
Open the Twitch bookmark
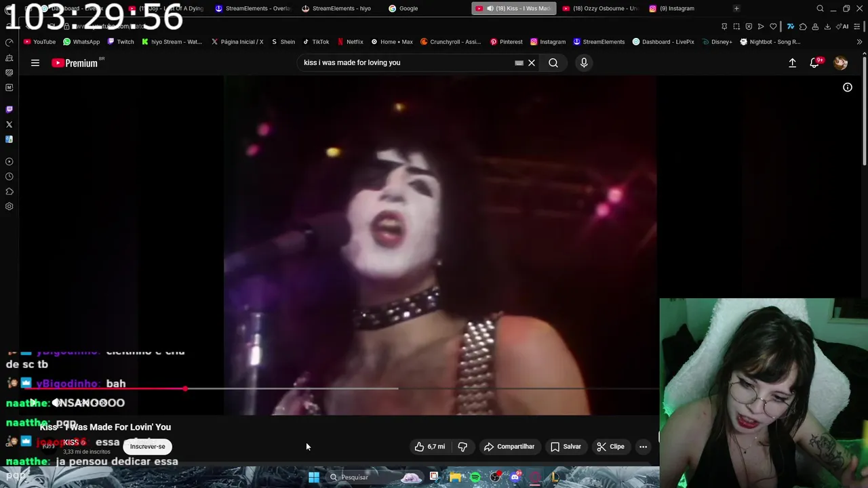tap(121, 41)
